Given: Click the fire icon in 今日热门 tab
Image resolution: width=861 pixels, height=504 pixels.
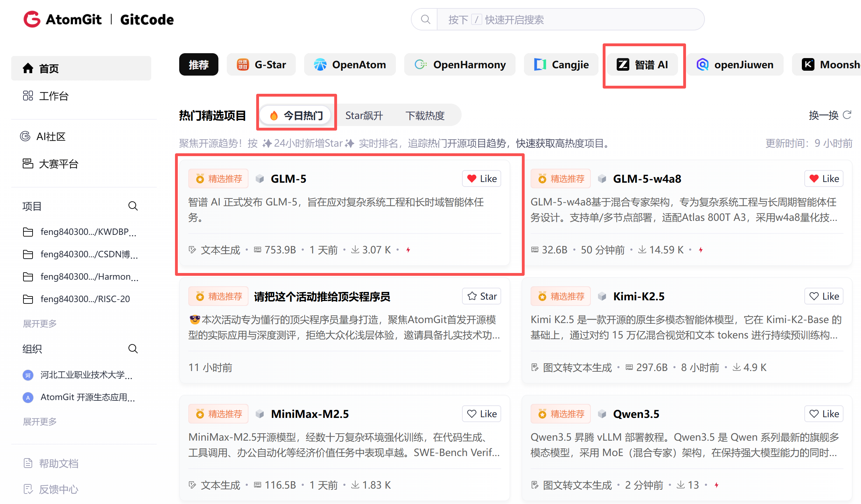Looking at the screenshot, I should click(x=274, y=115).
